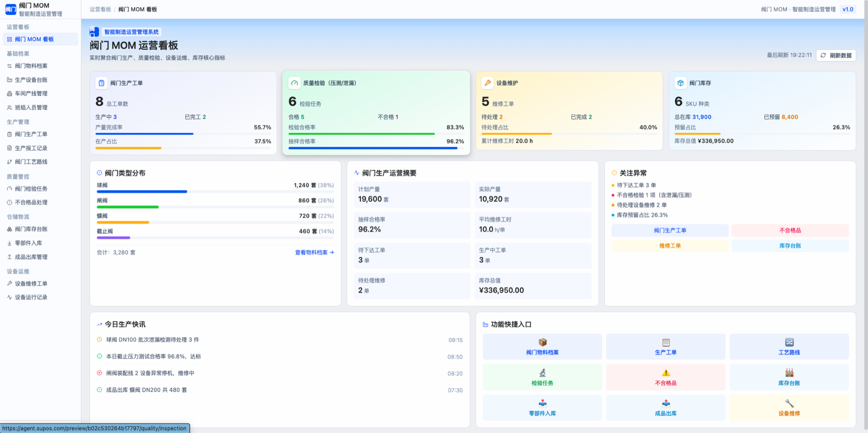Screen dimensions: 868x433
Task: Click the clipboard icon on 阀门生产工单 card
Action: (101, 83)
